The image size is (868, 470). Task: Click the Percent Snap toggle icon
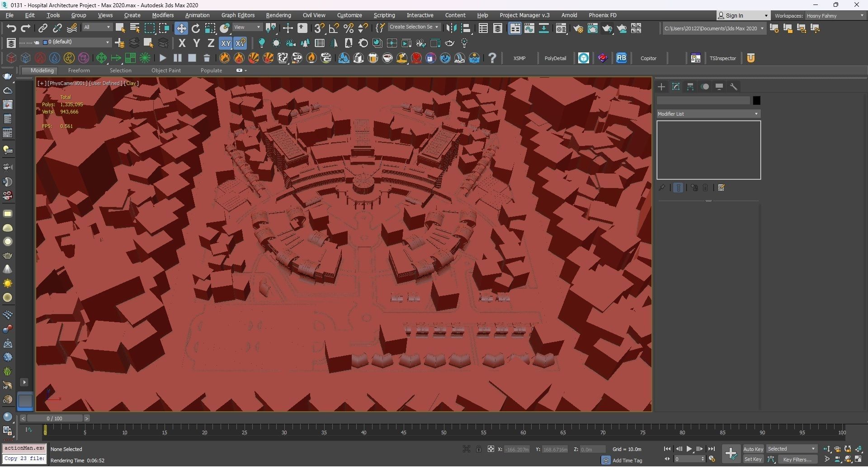coord(349,28)
